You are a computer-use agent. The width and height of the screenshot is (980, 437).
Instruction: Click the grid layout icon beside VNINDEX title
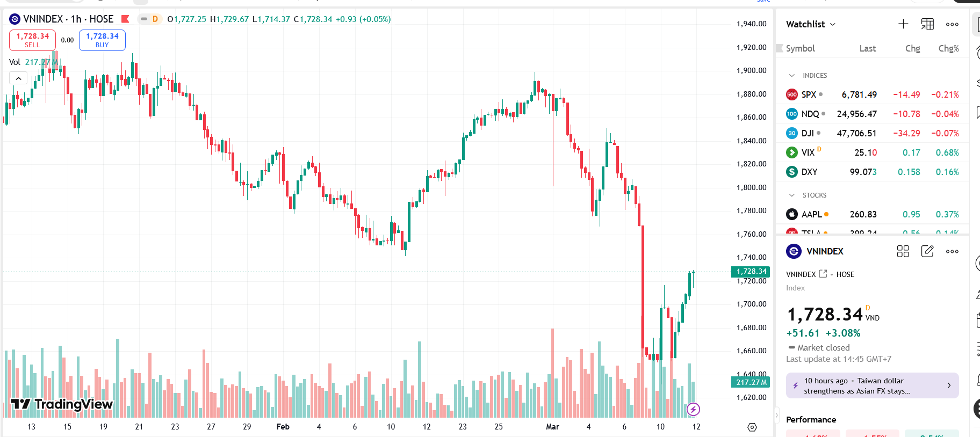pos(903,251)
